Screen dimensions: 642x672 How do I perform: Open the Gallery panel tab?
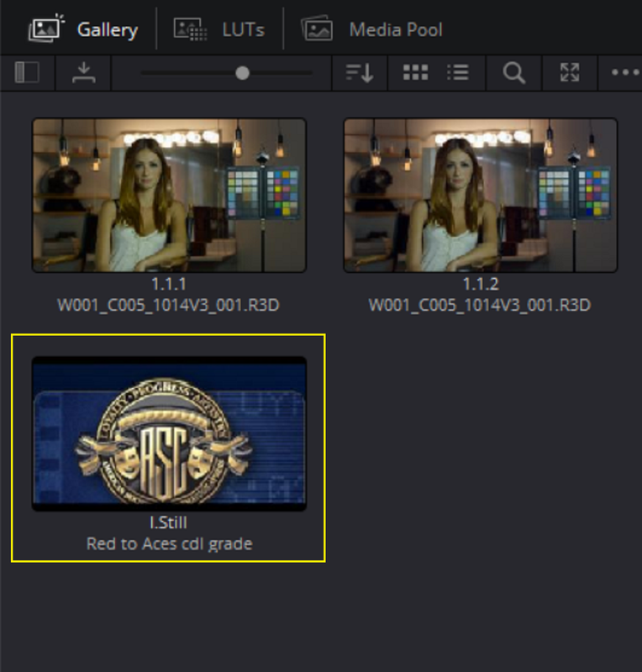(83, 29)
